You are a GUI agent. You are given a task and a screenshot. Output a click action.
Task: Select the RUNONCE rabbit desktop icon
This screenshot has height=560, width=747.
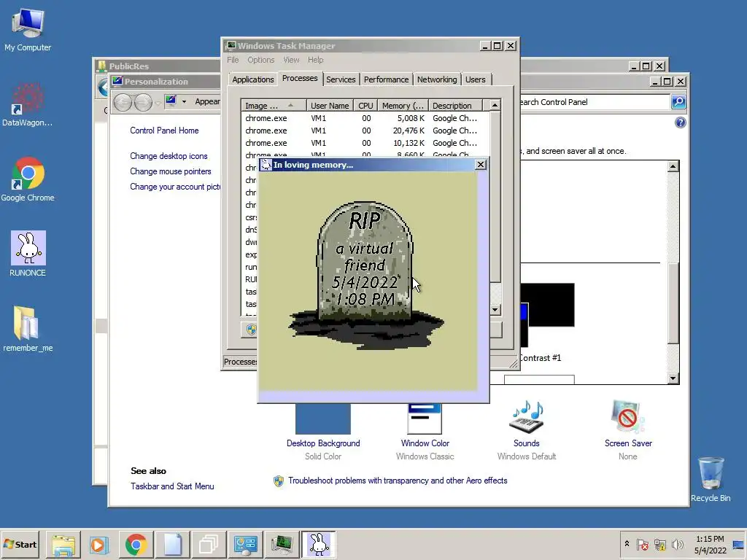(28, 254)
